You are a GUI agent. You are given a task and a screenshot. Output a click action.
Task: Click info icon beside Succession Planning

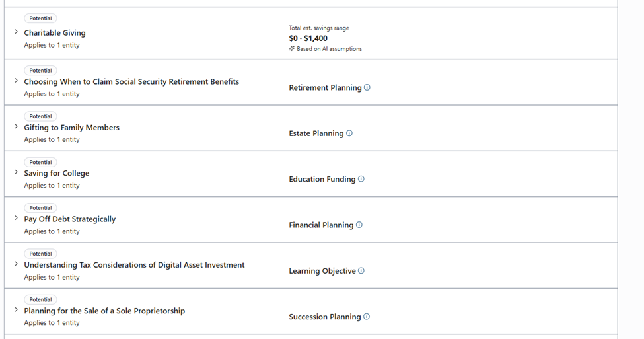click(367, 317)
